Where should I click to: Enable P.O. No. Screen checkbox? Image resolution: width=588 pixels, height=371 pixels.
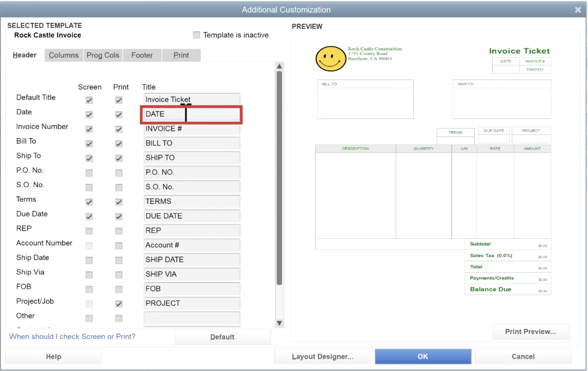[89, 173]
